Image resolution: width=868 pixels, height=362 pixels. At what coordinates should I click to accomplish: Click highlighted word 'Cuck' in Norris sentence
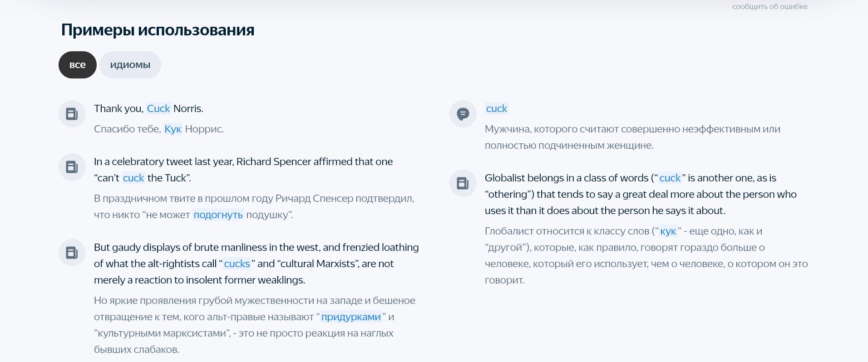click(158, 108)
